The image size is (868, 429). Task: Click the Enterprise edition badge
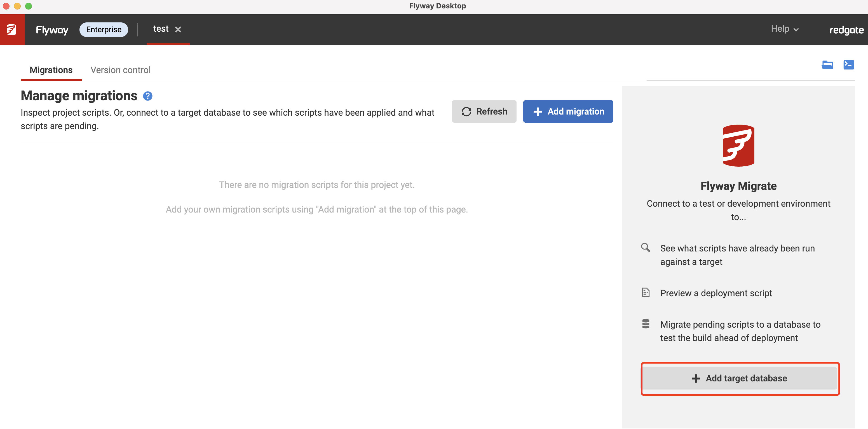coord(104,30)
